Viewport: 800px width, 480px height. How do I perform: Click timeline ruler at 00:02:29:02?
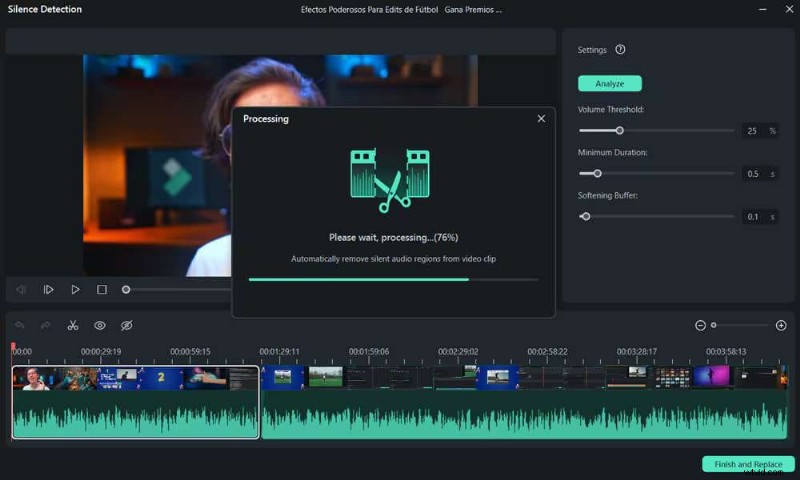point(458,351)
